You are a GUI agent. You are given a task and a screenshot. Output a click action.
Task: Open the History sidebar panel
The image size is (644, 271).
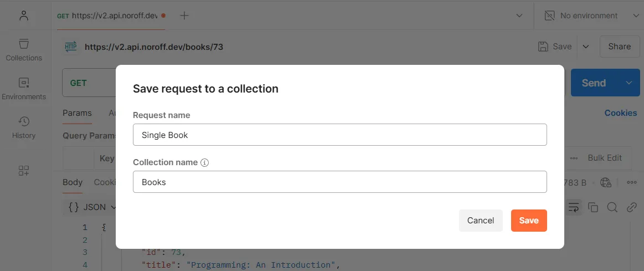click(x=24, y=127)
